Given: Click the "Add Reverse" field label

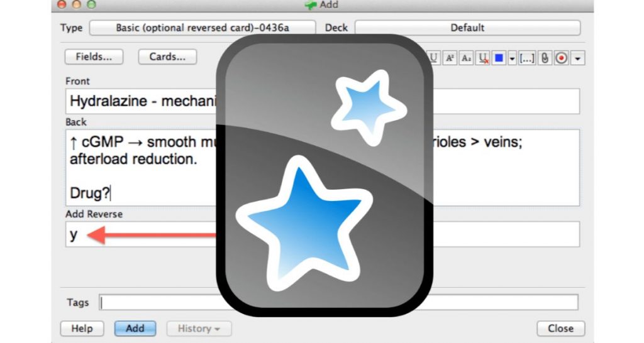Looking at the screenshot, I should 94,214.
